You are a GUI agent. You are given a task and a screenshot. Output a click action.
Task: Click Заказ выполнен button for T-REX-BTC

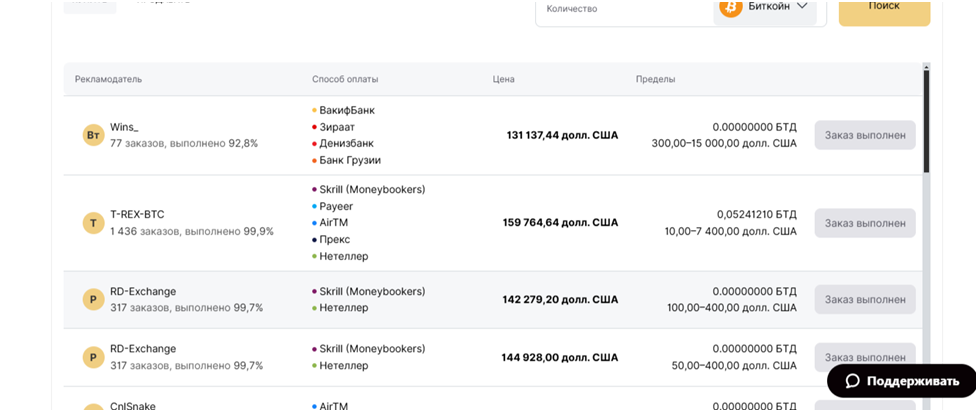[x=864, y=223]
